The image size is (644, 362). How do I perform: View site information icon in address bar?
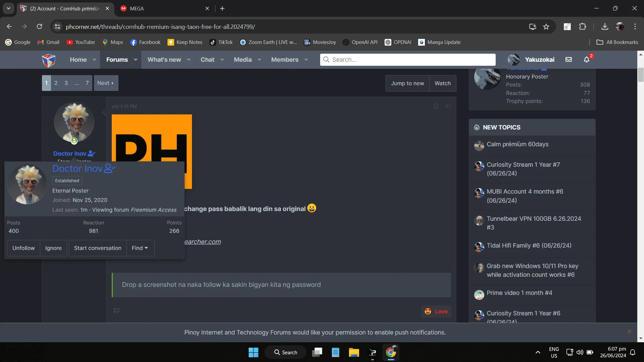58,27
